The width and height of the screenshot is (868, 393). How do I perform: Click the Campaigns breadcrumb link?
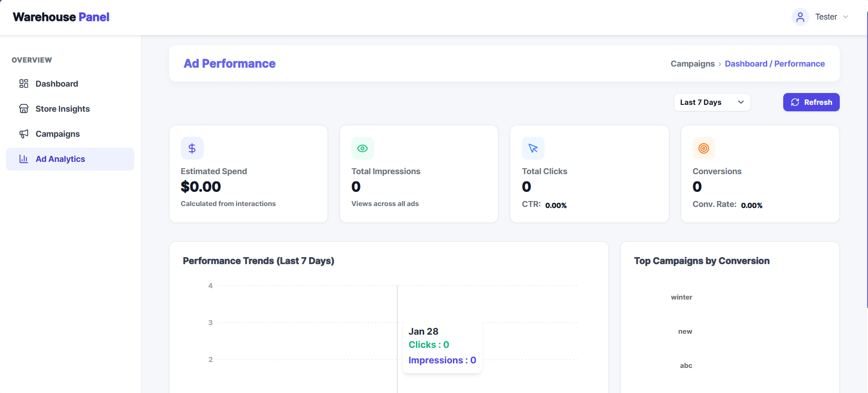pyautogui.click(x=692, y=64)
